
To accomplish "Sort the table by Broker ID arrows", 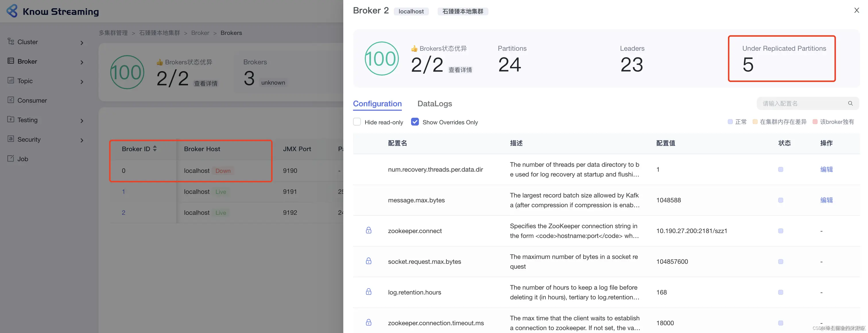I will 155,149.
